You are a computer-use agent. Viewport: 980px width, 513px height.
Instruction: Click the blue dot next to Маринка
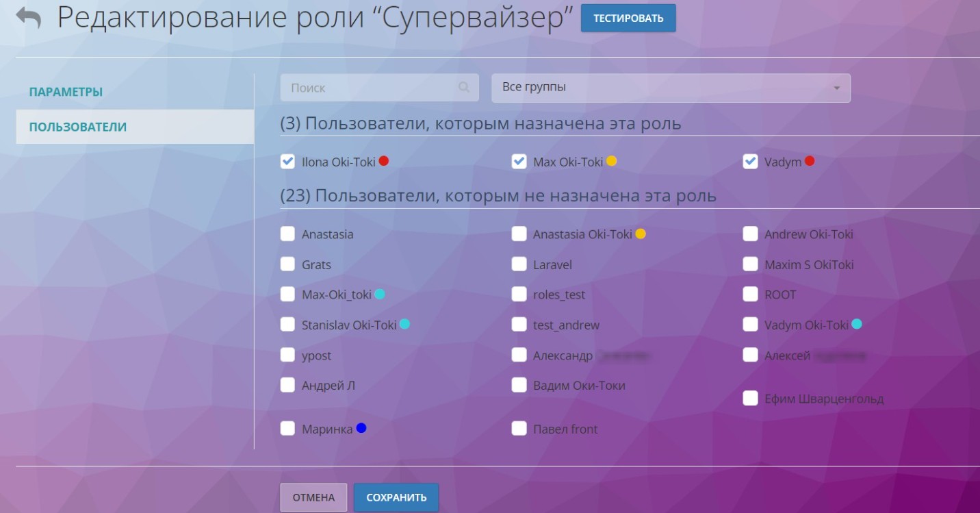coord(361,428)
